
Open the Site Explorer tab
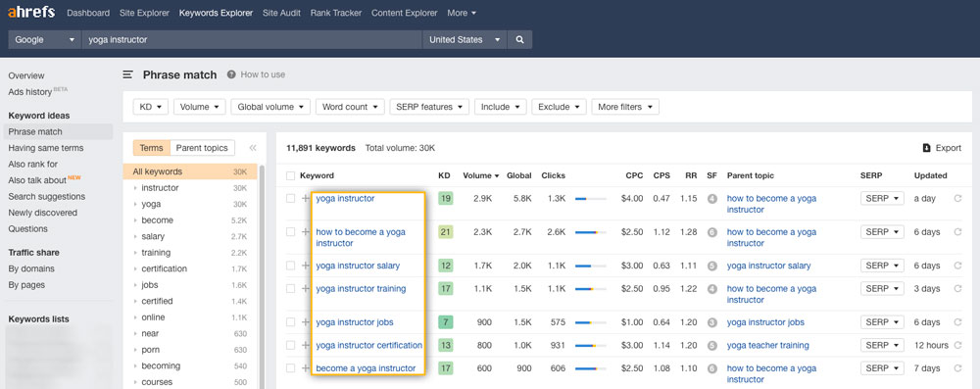tap(144, 13)
